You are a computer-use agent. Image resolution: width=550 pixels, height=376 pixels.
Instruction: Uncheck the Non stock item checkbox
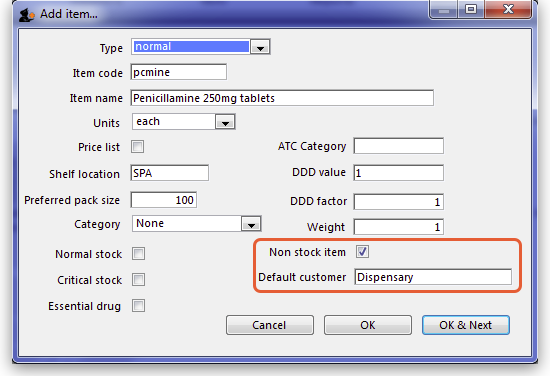pyautogui.click(x=362, y=251)
